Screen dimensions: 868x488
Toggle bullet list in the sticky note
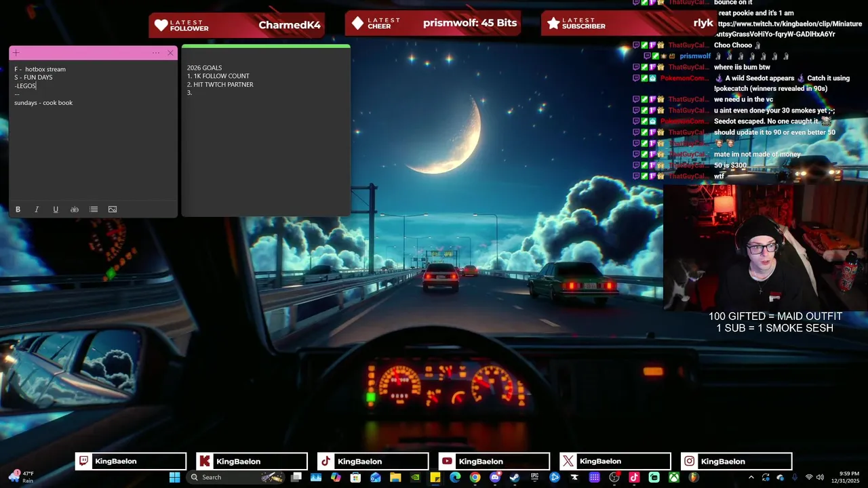(x=94, y=209)
